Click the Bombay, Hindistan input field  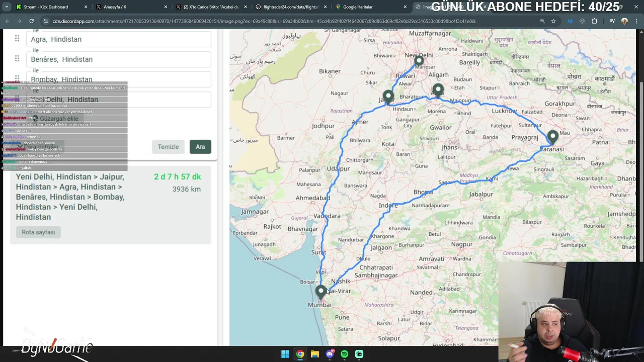click(119, 79)
